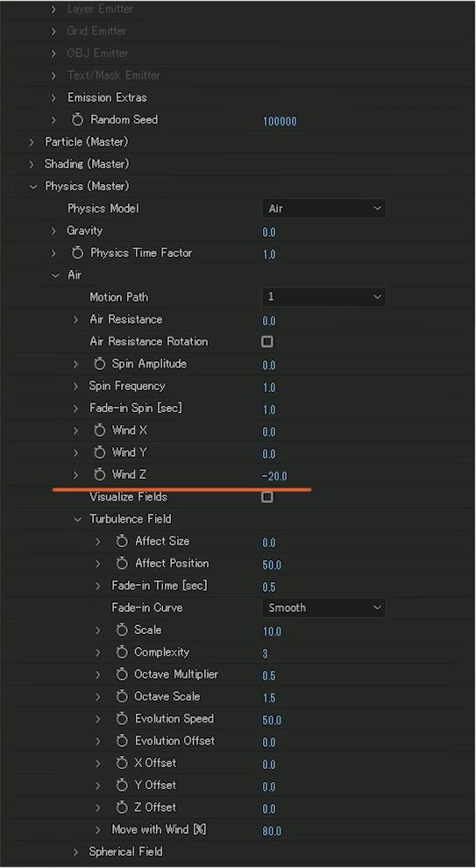Expand the Particle (Master) section
Screen dimensions: 476x868
coord(32,142)
